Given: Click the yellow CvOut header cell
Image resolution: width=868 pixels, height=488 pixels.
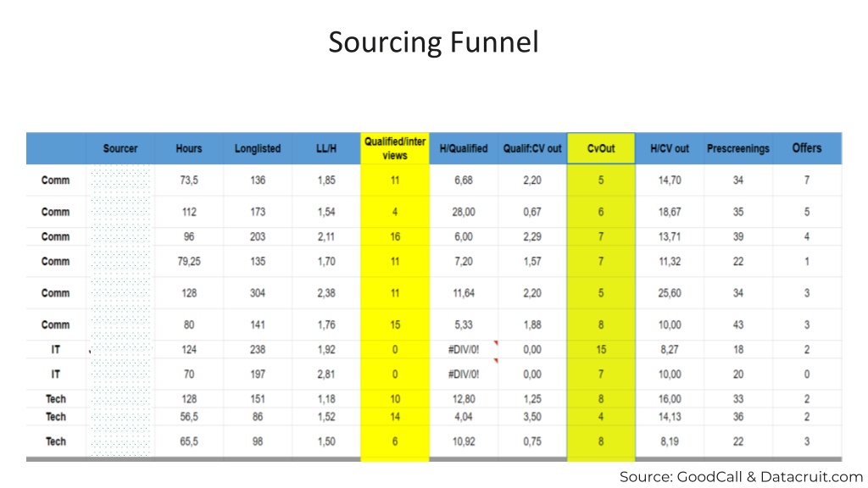Looking at the screenshot, I should (601, 148).
